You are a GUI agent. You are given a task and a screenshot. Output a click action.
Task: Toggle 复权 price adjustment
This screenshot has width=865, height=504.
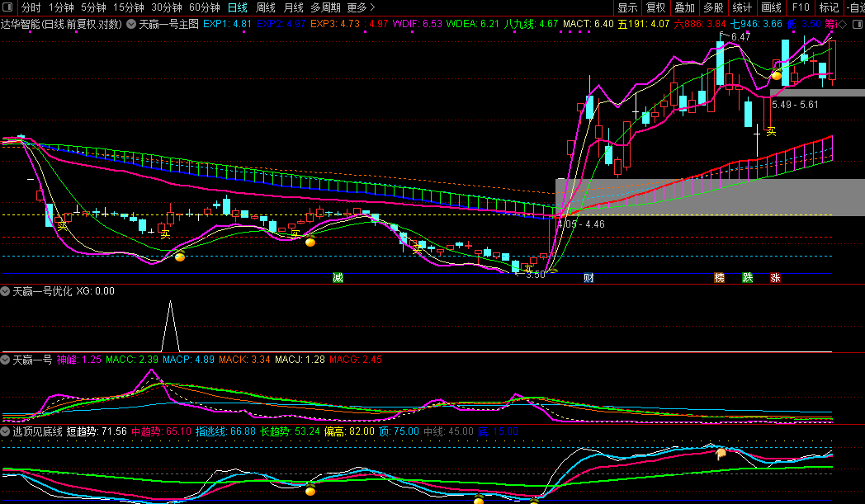(x=655, y=7)
